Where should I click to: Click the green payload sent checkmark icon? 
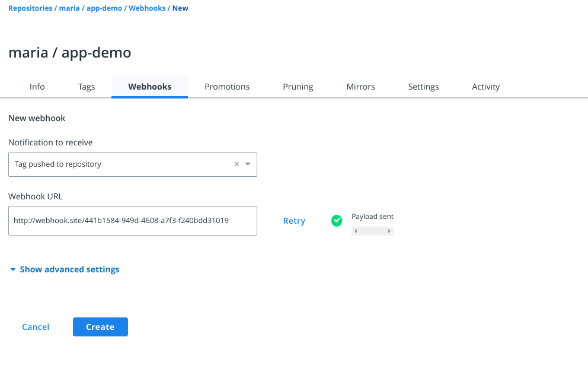click(337, 221)
